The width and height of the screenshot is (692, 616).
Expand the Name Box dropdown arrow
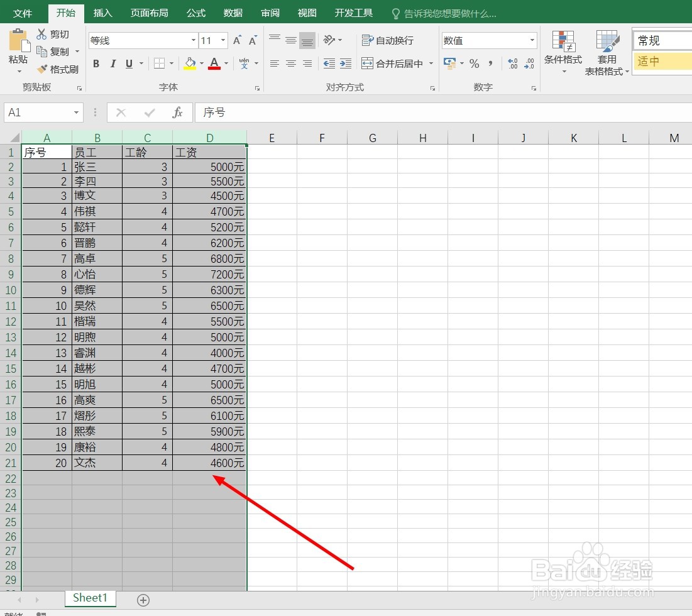pyautogui.click(x=76, y=113)
